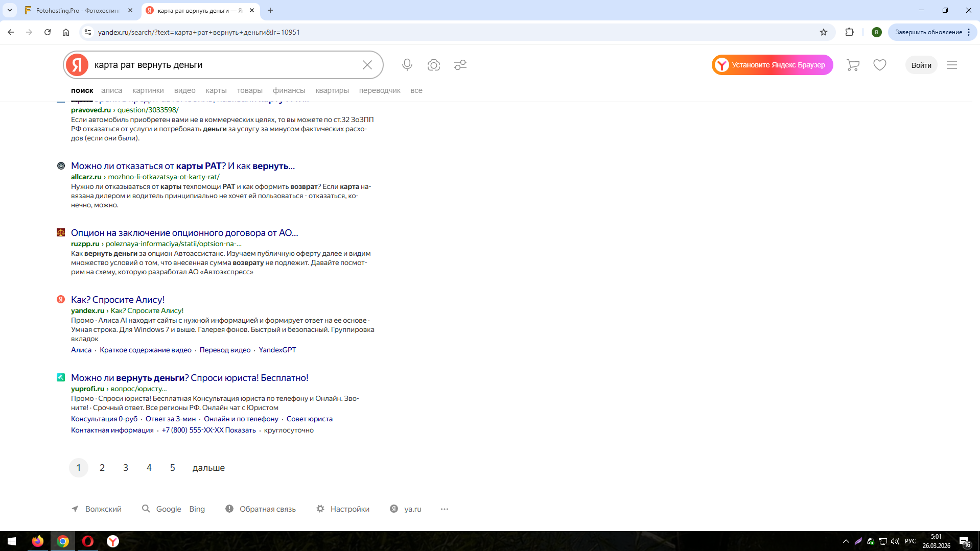Click the Консультация 0-руб sitelink
This screenshot has width=980, height=551.
click(104, 419)
